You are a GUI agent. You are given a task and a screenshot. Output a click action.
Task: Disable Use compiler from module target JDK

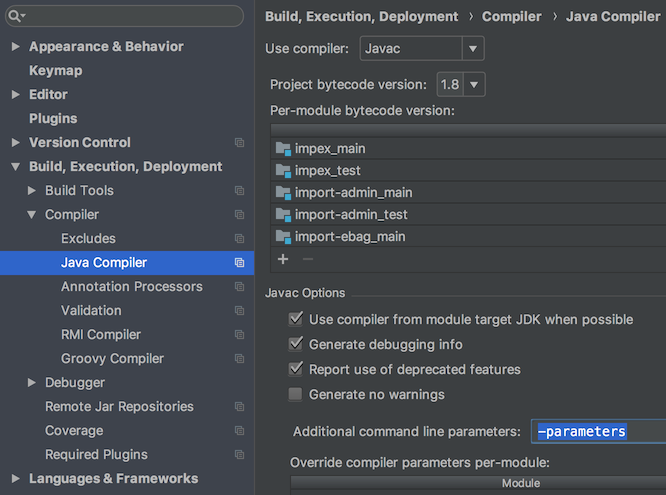pyautogui.click(x=295, y=320)
